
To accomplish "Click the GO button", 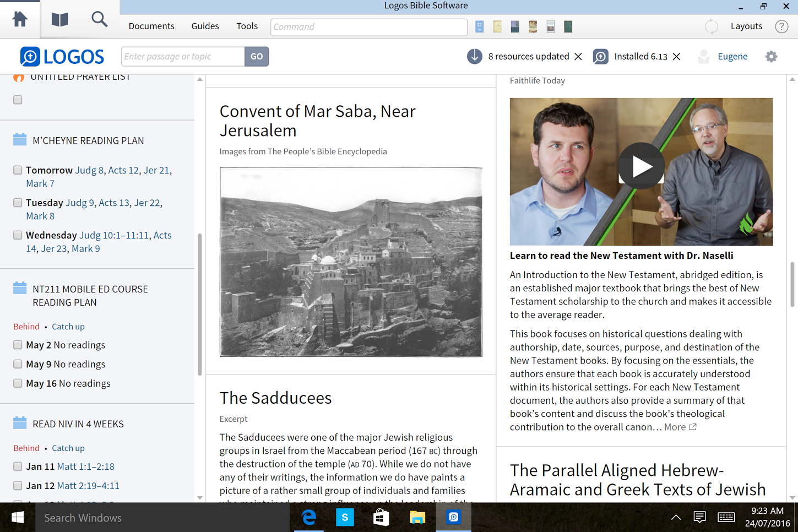I will [x=257, y=56].
